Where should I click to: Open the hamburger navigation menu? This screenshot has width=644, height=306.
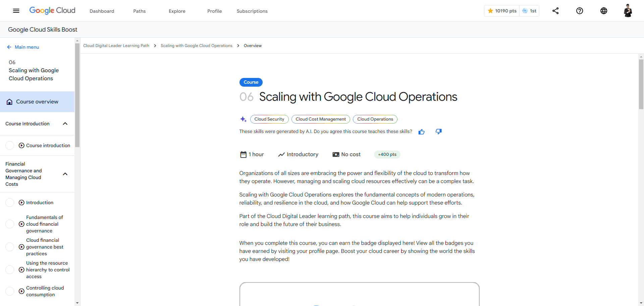pos(16,11)
